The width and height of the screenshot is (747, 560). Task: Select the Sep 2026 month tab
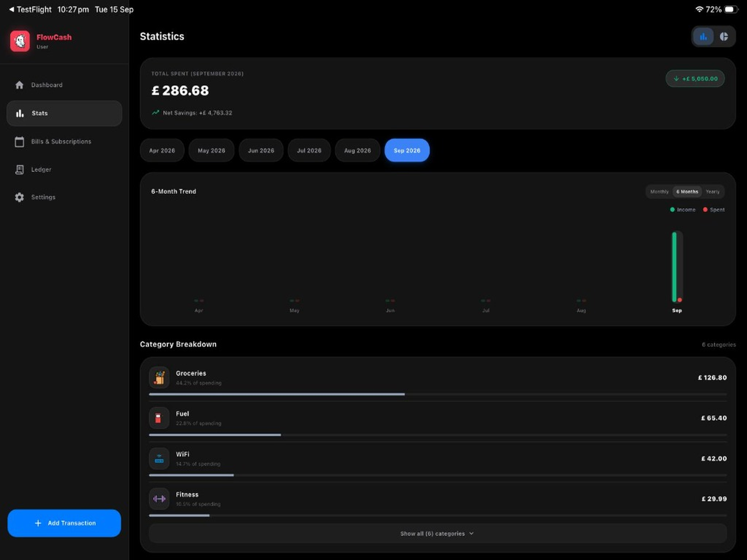[407, 151]
